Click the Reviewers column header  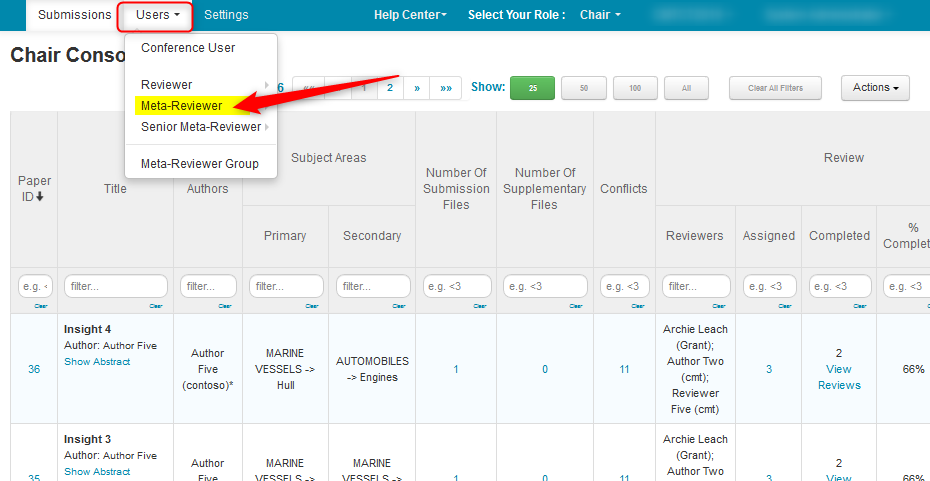(x=695, y=235)
